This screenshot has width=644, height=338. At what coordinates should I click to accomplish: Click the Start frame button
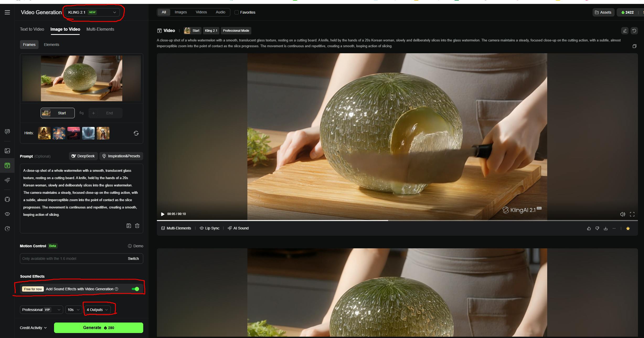[x=58, y=113]
